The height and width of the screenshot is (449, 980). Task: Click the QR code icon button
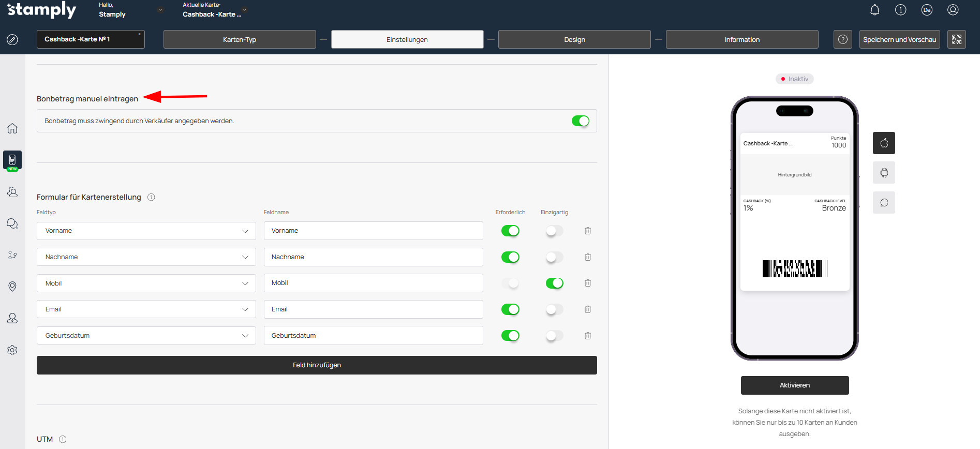956,39
